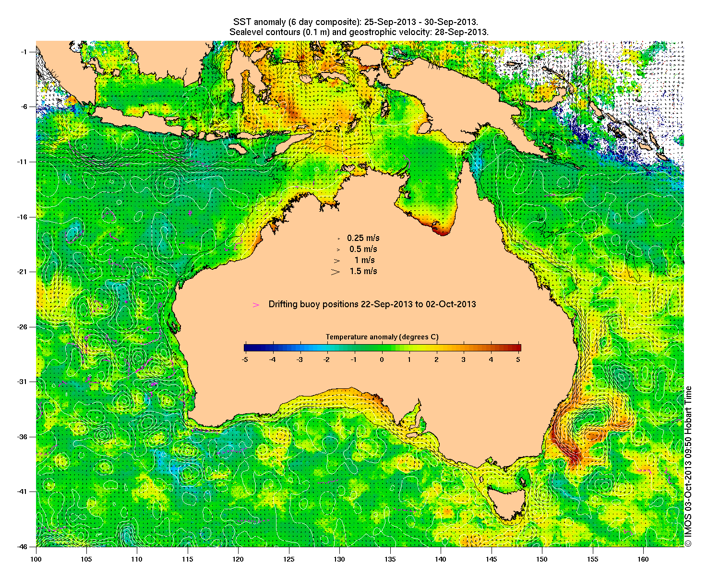Select the 1 m/s velocity legend label
Image resolution: width=720 pixels, height=588 pixels.
[x=365, y=260]
